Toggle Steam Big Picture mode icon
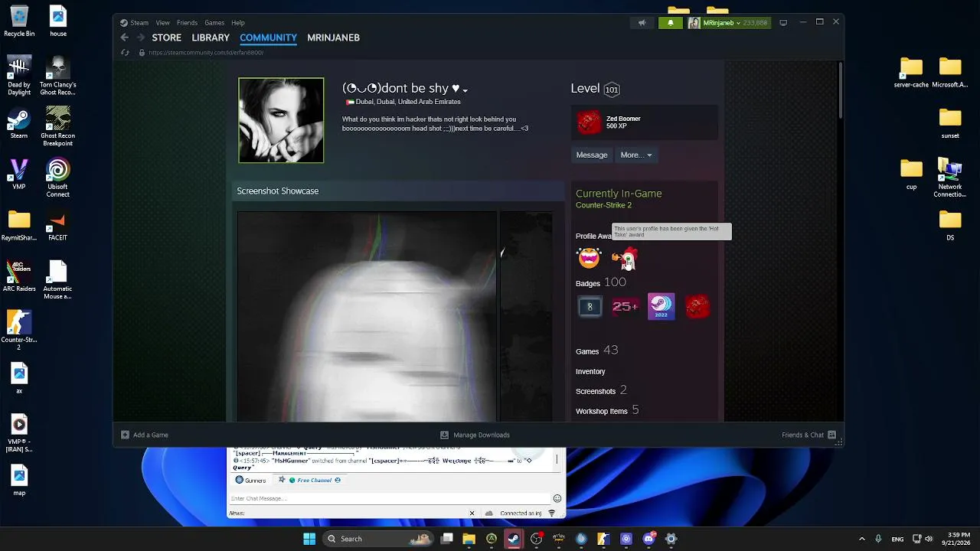Screen dimensions: 980x551 point(783,23)
